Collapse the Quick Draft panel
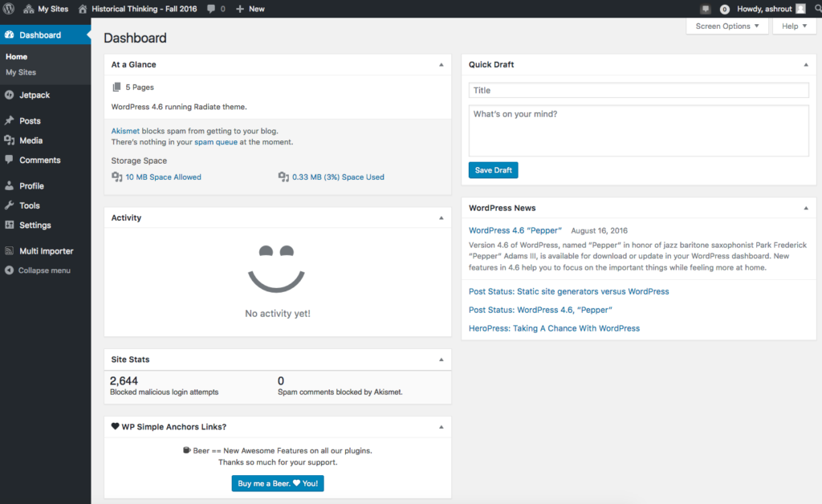This screenshot has width=822, height=504. pos(806,65)
